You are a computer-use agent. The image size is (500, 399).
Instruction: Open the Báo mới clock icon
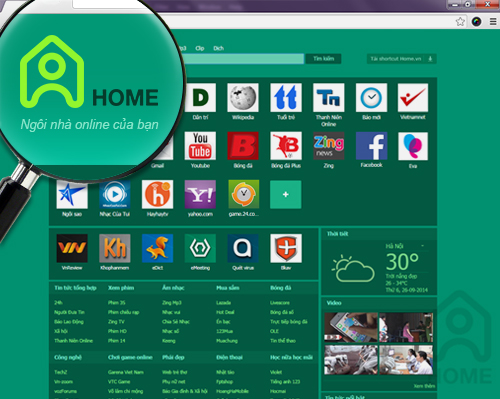point(371,97)
